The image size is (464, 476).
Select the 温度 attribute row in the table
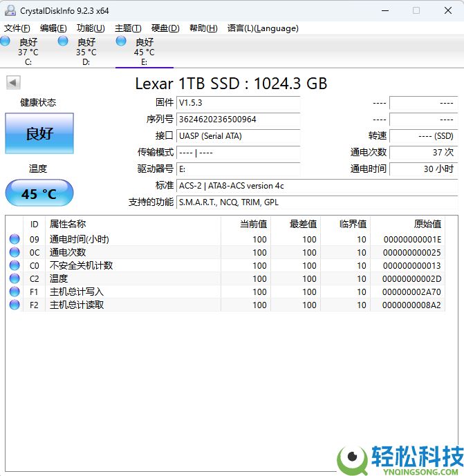point(226,278)
